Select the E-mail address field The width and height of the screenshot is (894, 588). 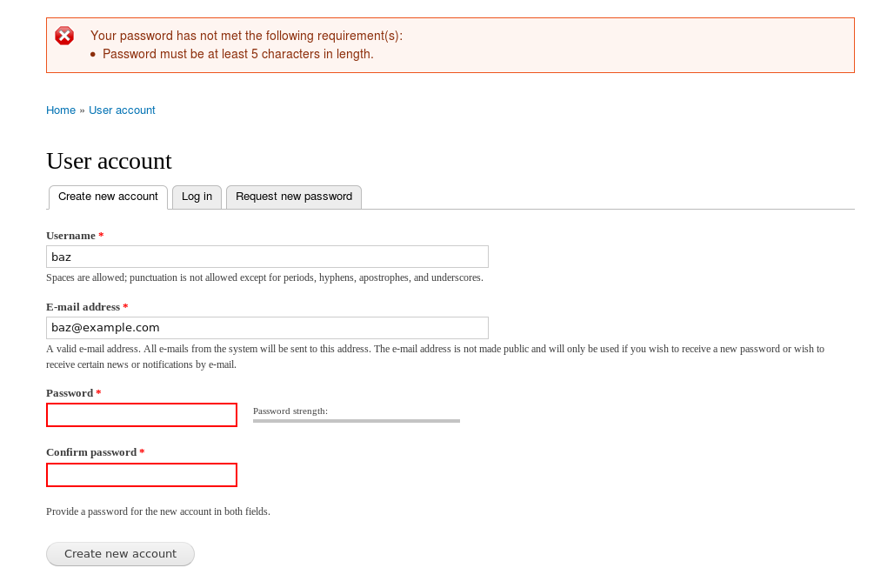pyautogui.click(x=267, y=327)
